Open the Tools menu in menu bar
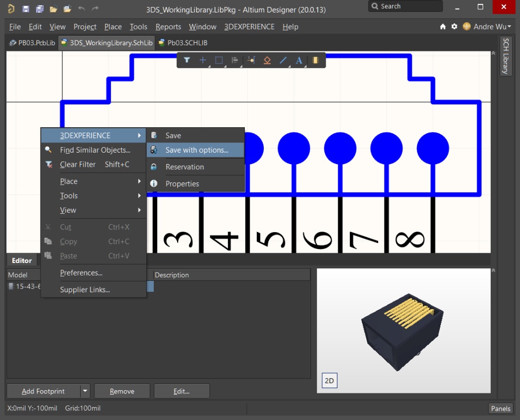520x420 pixels. (x=138, y=27)
